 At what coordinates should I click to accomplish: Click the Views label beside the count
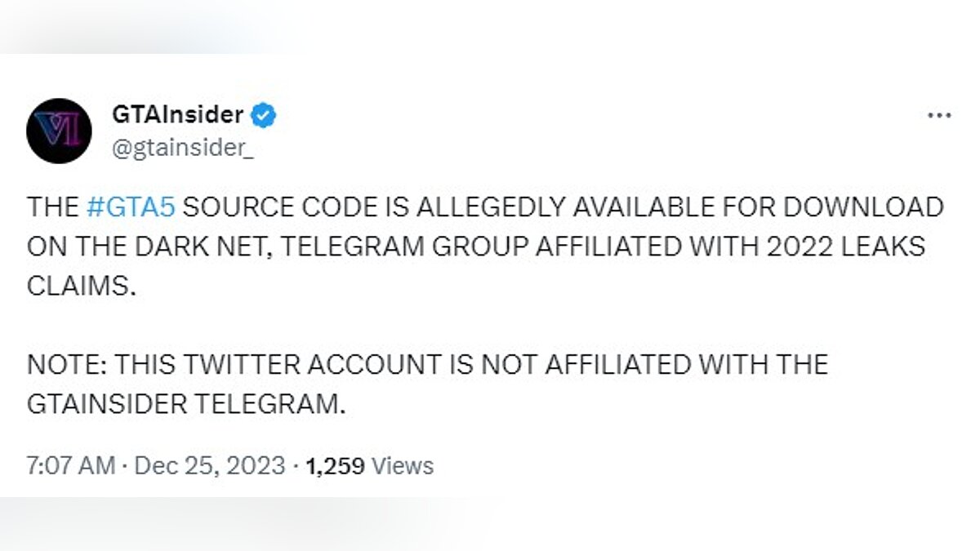point(403,466)
